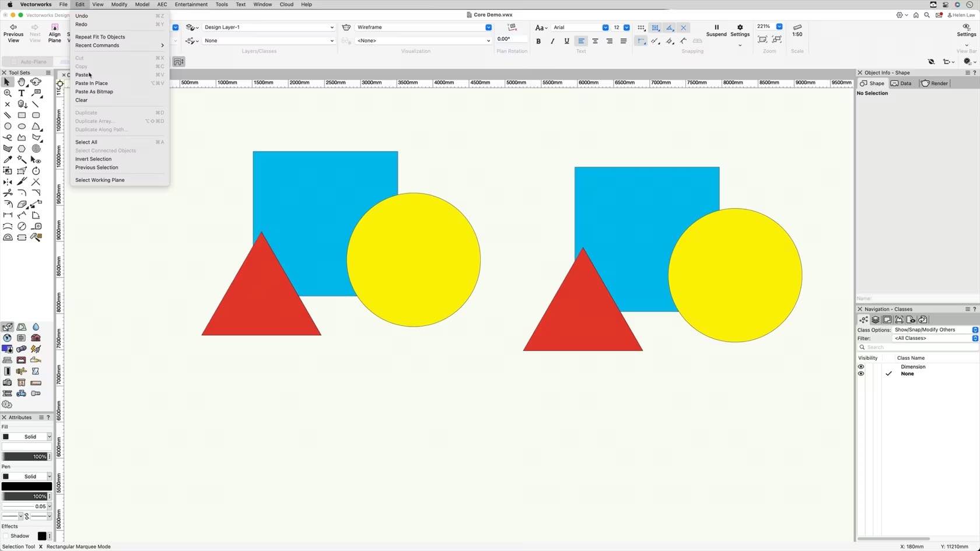
Task: Open the All Classes filter dropdown
Action: pyautogui.click(x=936, y=338)
